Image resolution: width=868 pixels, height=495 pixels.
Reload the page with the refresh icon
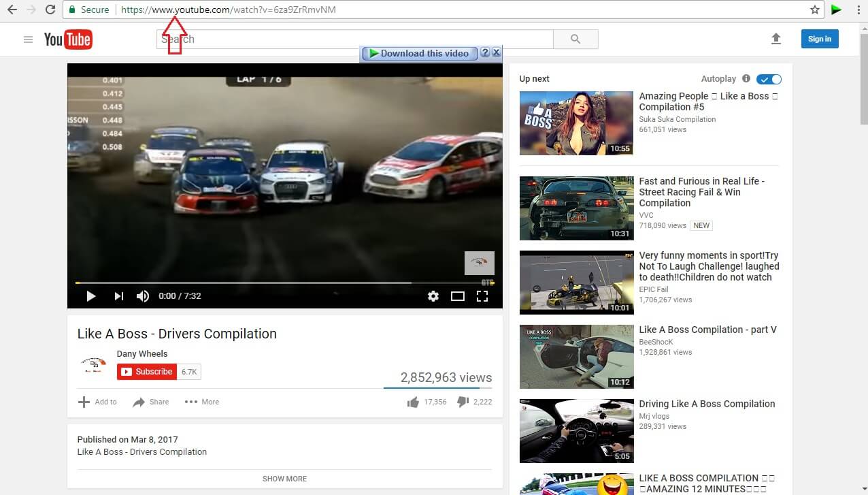point(50,10)
